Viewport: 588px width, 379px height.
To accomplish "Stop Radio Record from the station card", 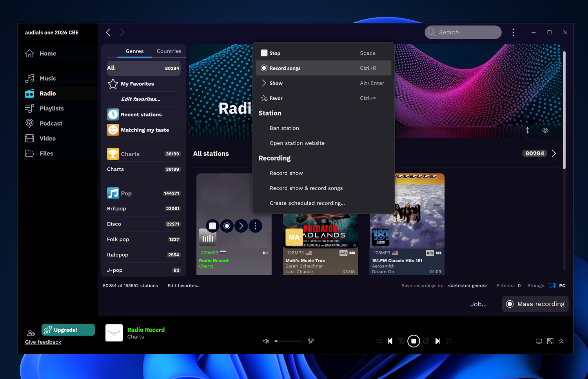I will coord(212,226).
